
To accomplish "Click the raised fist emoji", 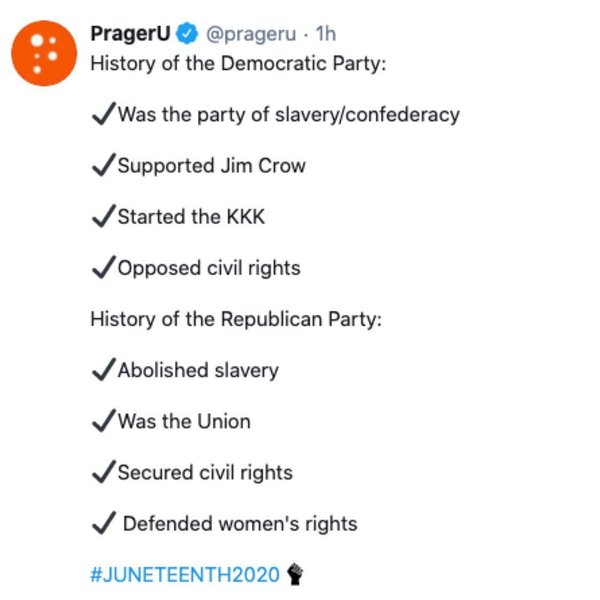I will 295,574.
